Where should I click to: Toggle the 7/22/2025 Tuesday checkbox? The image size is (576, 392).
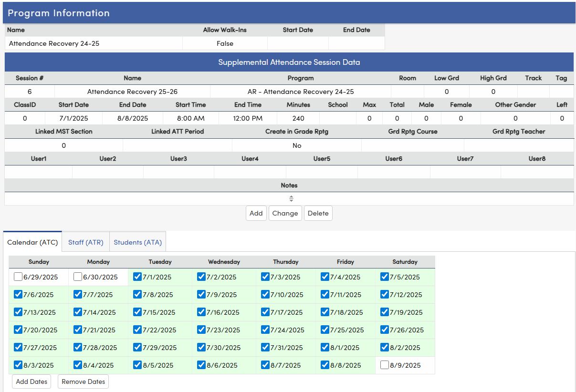pyautogui.click(x=137, y=330)
